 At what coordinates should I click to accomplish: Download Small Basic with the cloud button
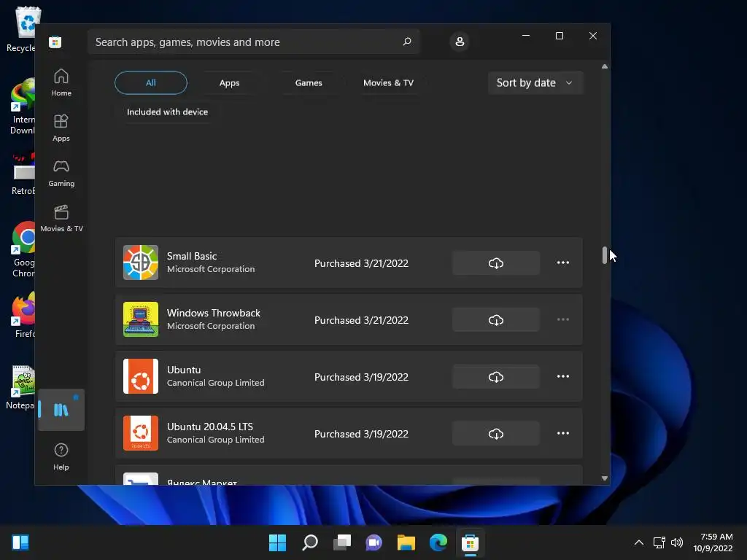496,262
